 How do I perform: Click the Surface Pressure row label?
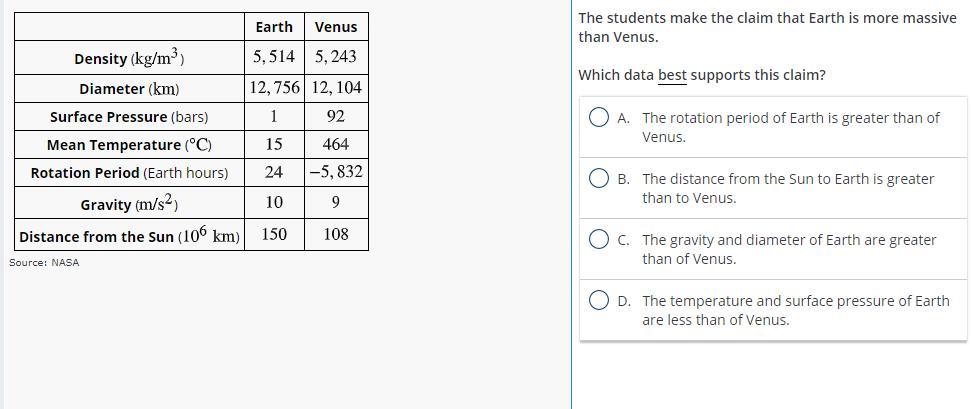pyautogui.click(x=129, y=117)
